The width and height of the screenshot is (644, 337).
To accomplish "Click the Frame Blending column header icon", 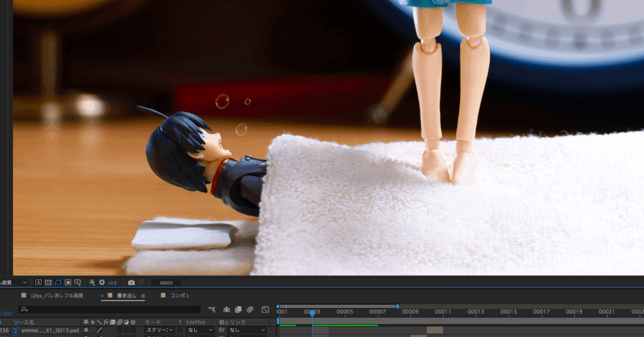I will coord(112,322).
